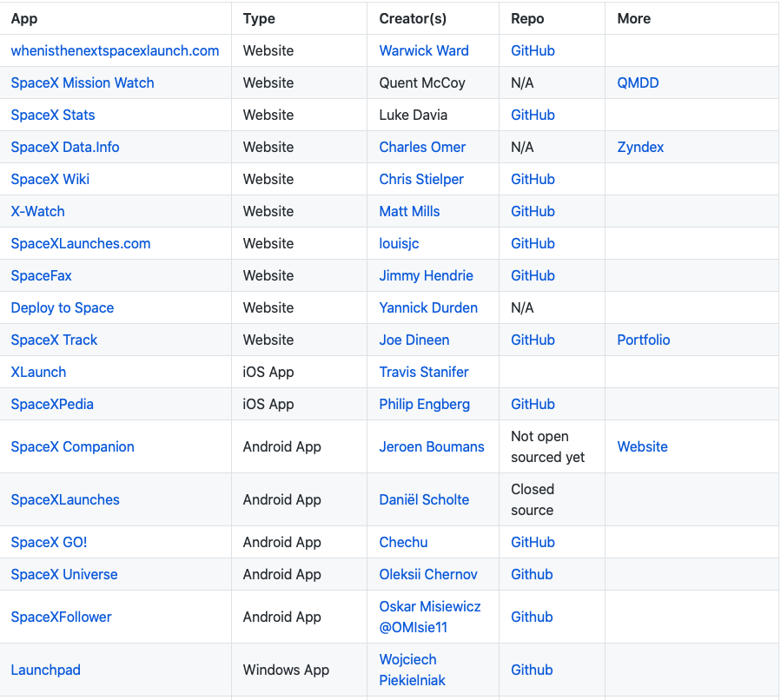Open louisjc creator link
The image size is (781, 700).
tap(399, 243)
